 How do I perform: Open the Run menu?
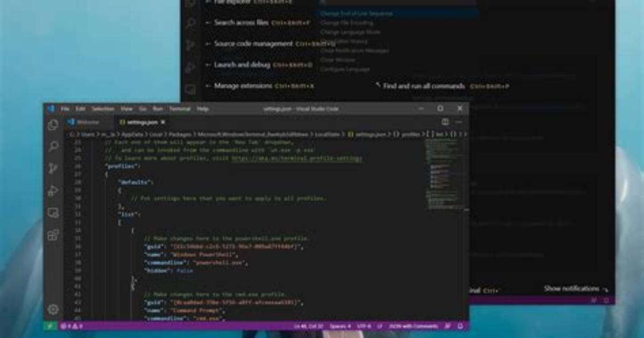click(158, 109)
